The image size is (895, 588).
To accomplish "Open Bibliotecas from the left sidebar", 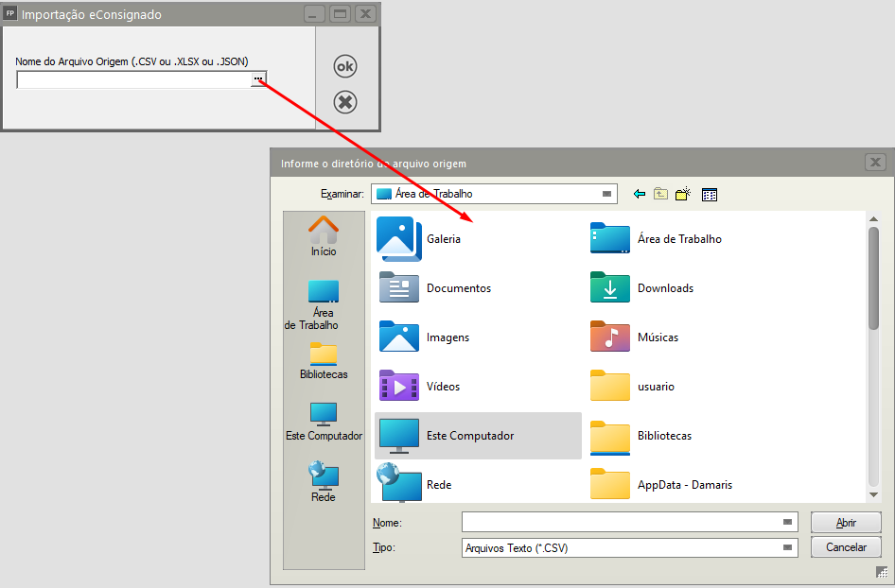I will tap(324, 361).
